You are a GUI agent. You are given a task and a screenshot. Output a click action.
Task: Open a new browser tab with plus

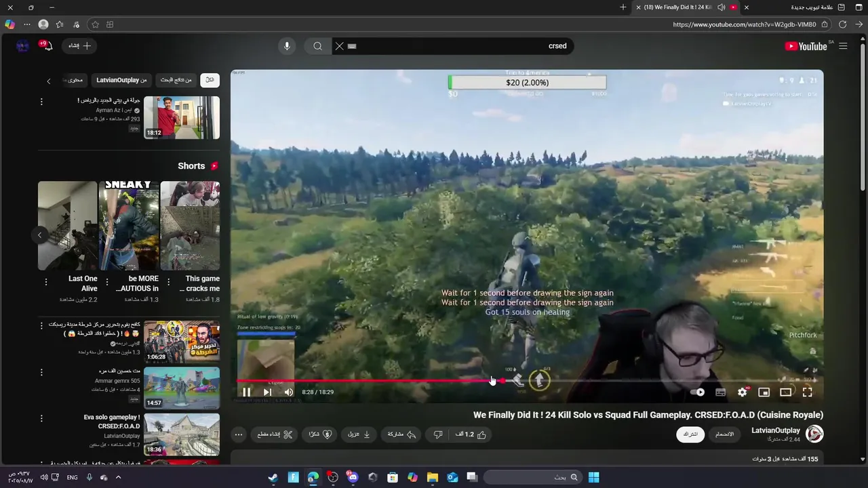click(x=623, y=7)
